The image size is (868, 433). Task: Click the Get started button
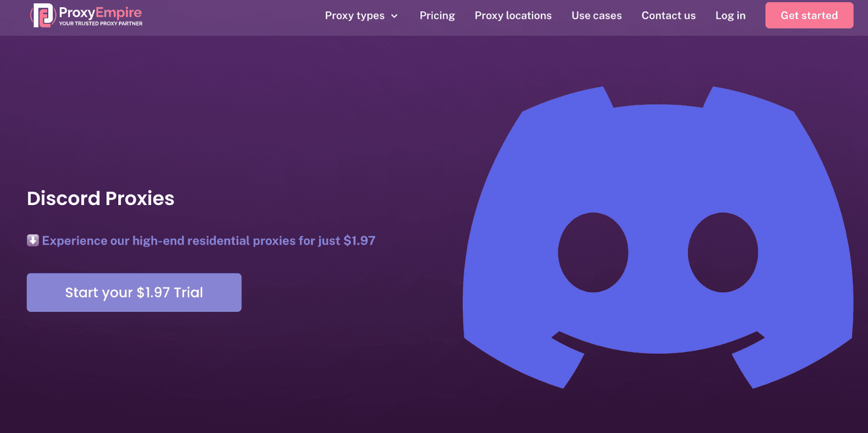click(x=809, y=15)
